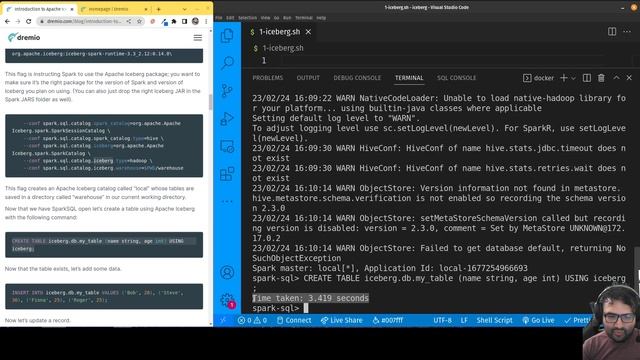The width and height of the screenshot is (640, 360).
Task: Create a new terminal with plus icon
Action: point(564,78)
